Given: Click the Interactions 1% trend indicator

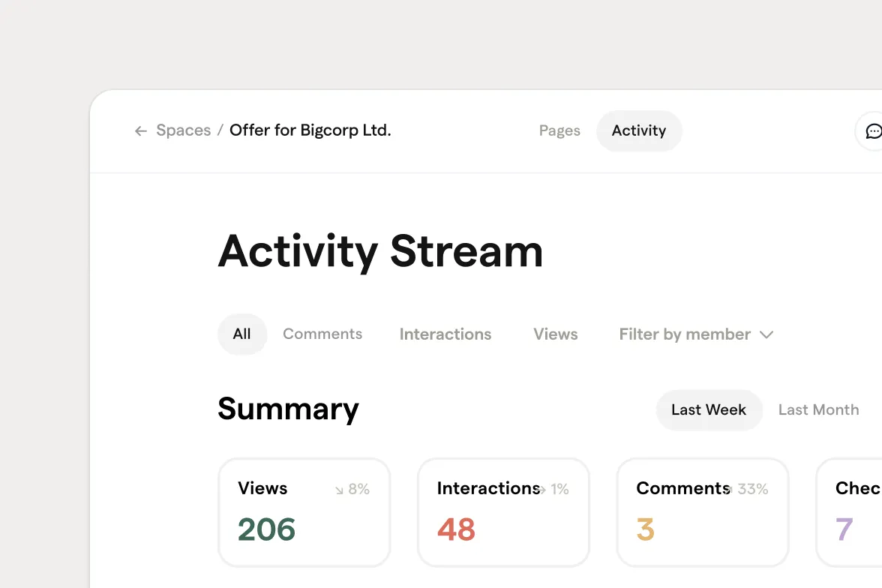Looking at the screenshot, I should (555, 490).
